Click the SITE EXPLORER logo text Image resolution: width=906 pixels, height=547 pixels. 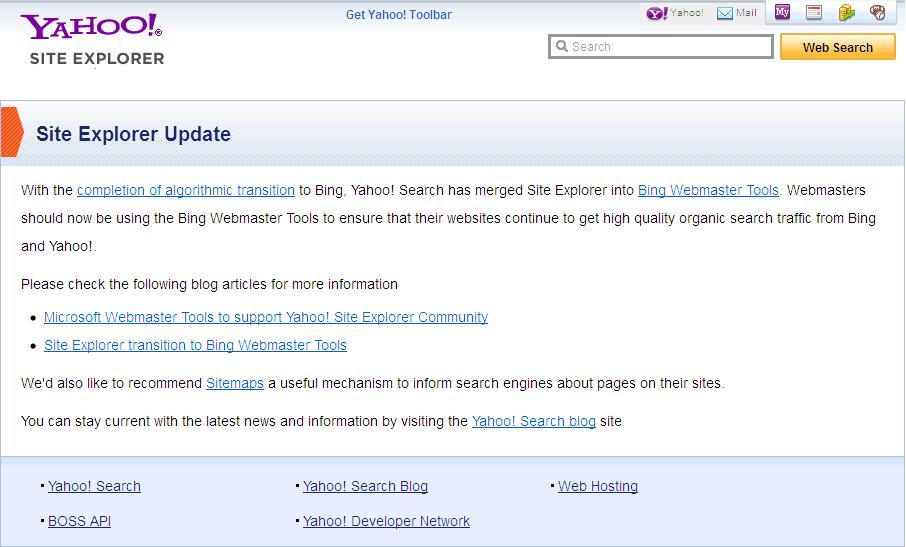[x=97, y=58]
